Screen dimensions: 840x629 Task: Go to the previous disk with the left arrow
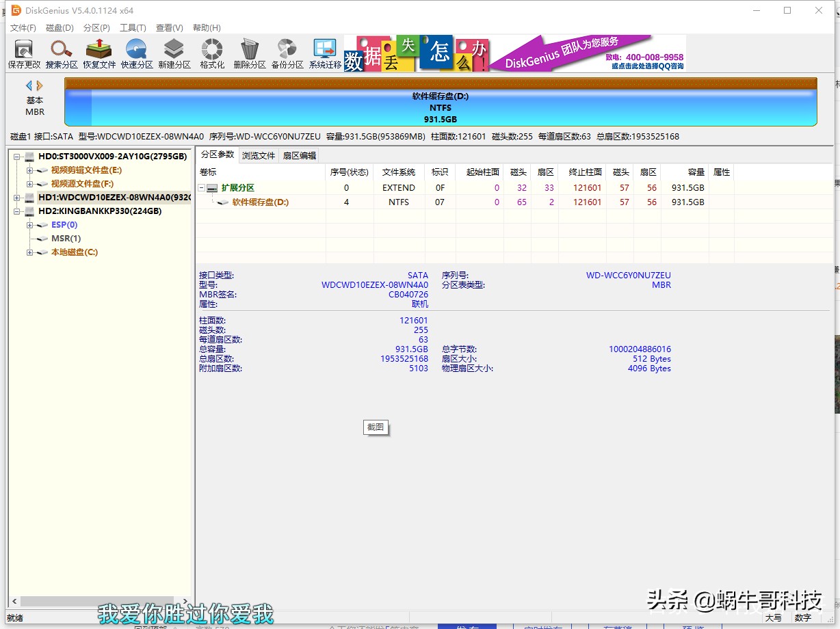click(x=29, y=85)
